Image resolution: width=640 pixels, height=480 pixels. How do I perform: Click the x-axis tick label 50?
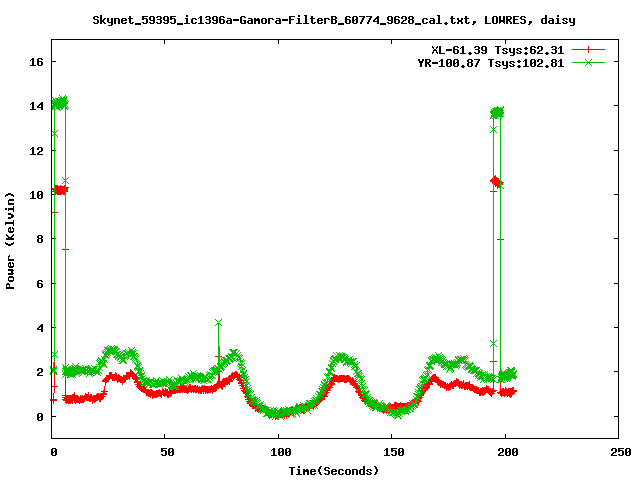coord(167,452)
